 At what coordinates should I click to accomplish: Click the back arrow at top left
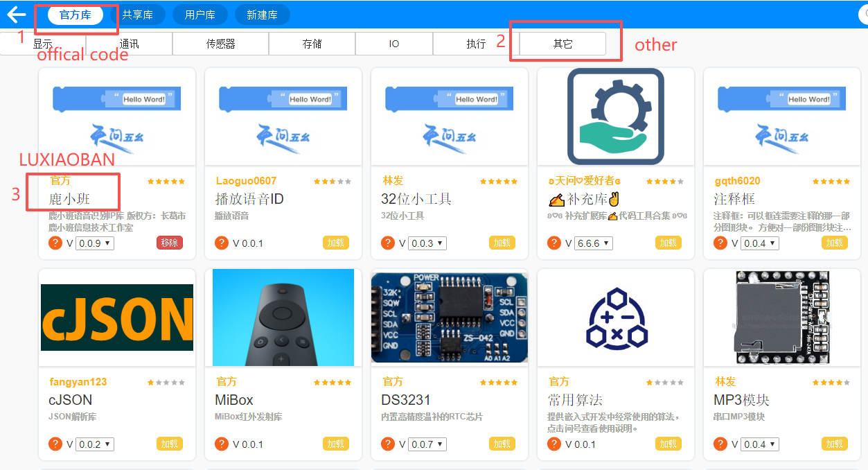click(15, 15)
